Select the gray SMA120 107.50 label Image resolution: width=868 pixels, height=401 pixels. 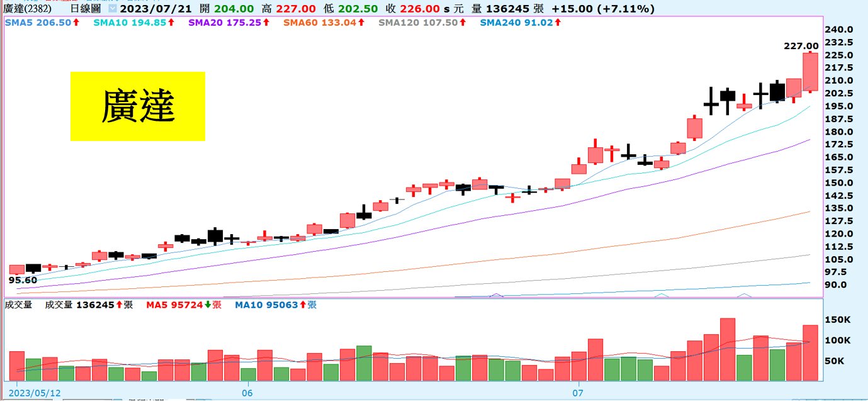pyautogui.click(x=418, y=23)
